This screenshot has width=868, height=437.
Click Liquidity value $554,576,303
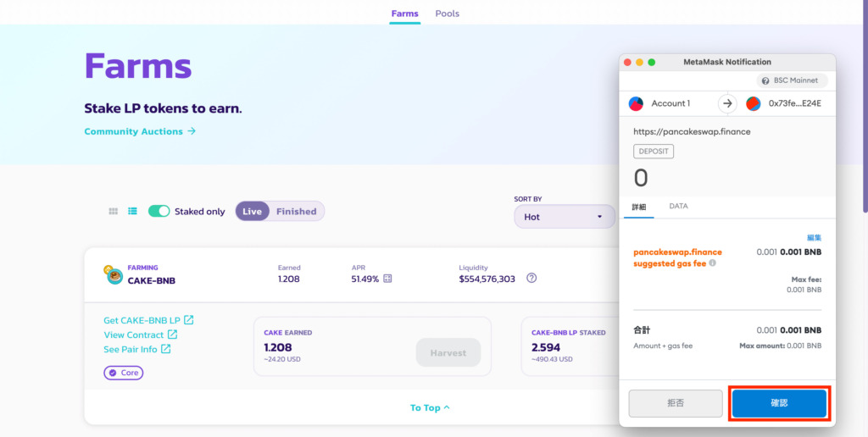487,279
